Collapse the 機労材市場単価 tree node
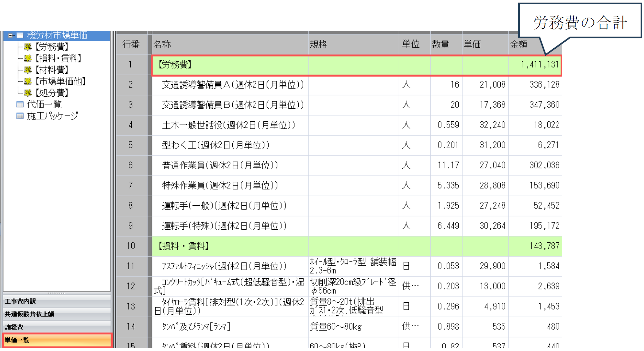This screenshot has height=351, width=644. 11,36
